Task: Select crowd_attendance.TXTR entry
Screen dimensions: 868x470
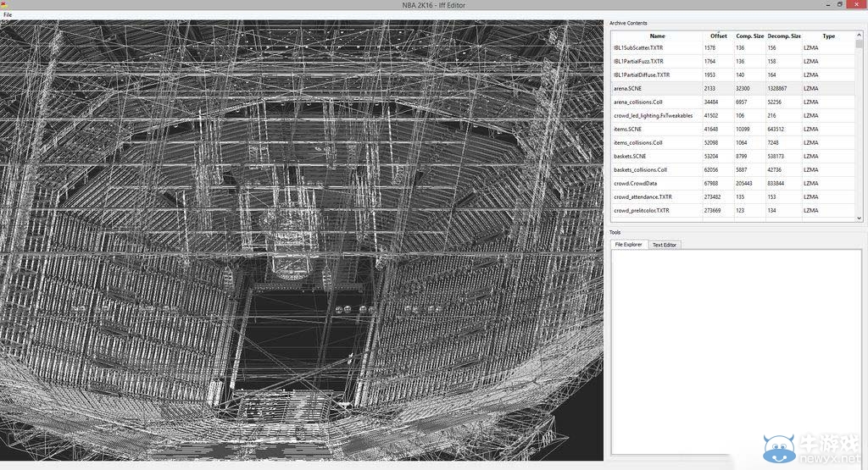Action: tap(733, 196)
